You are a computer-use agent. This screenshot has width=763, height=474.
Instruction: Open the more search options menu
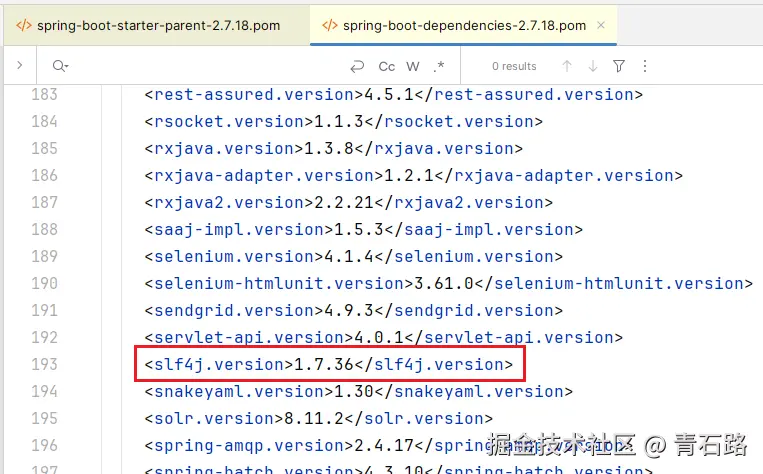645,66
